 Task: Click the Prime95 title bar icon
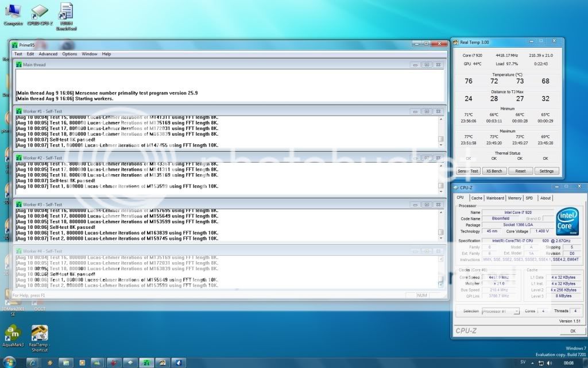click(14, 45)
